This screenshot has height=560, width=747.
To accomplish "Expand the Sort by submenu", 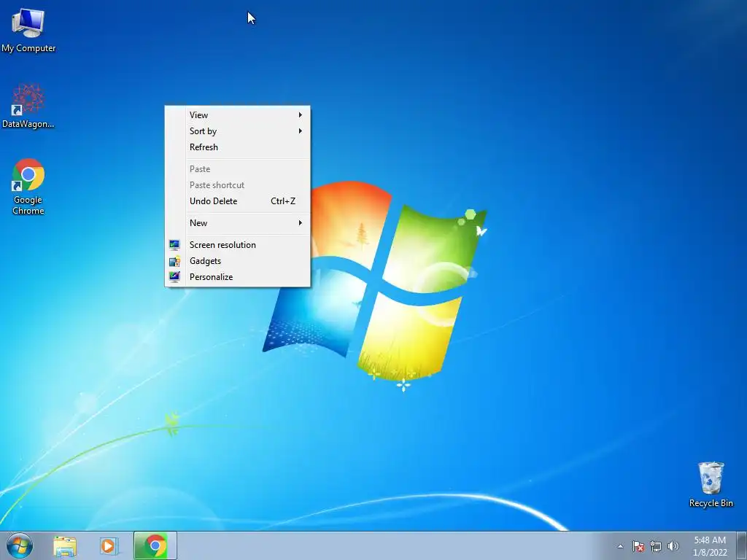I will [x=238, y=131].
